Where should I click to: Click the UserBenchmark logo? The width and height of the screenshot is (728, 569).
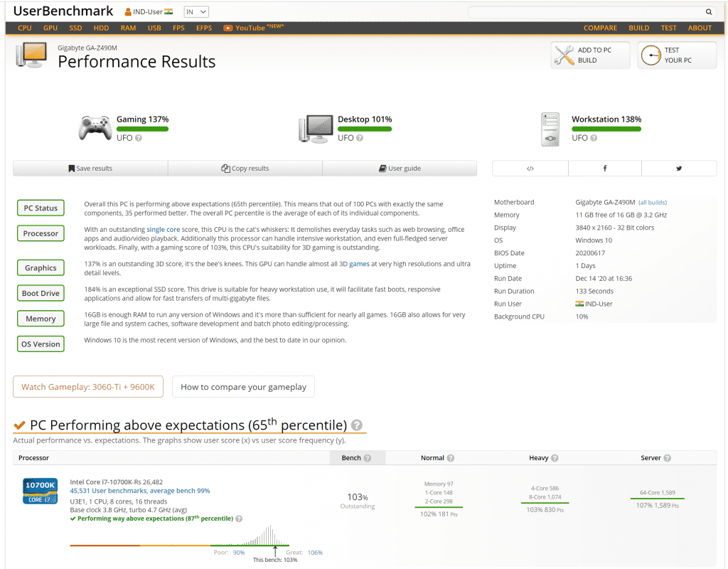(63, 11)
